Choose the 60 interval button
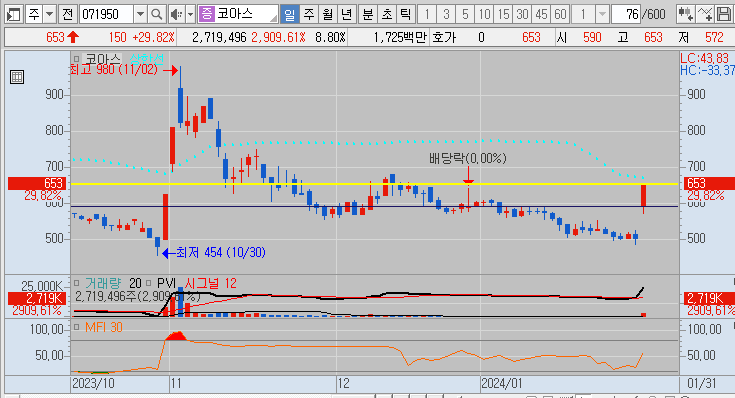This screenshot has height=398, width=735. pos(561,15)
